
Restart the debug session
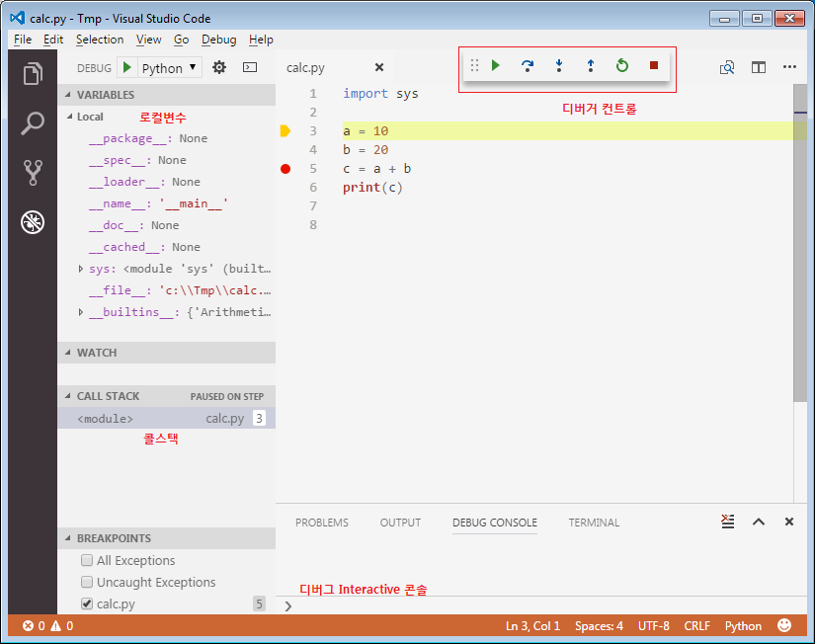[622, 65]
